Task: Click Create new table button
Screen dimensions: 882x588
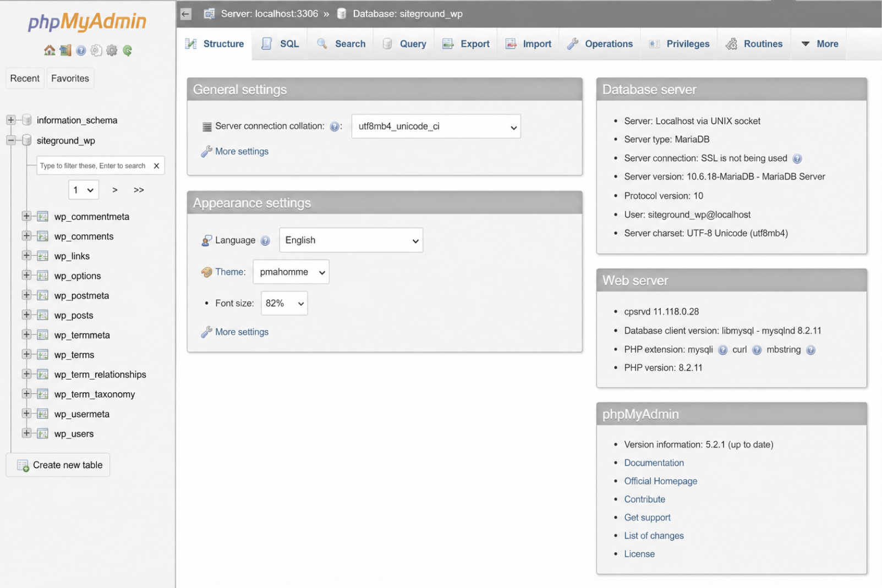Action: tap(58, 465)
